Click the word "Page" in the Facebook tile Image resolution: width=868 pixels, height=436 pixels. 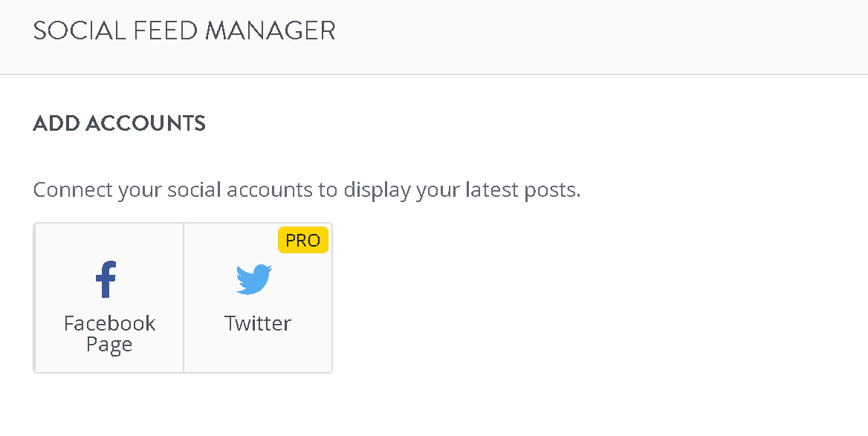[x=109, y=345]
